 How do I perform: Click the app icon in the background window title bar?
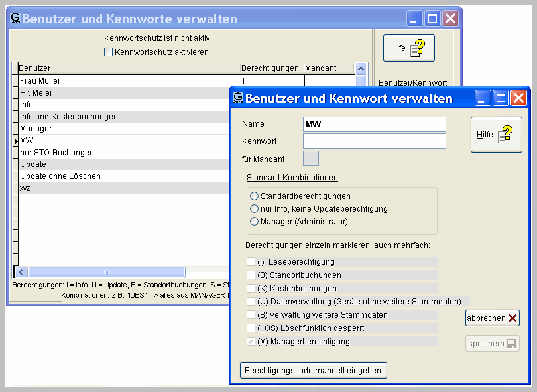[15, 19]
